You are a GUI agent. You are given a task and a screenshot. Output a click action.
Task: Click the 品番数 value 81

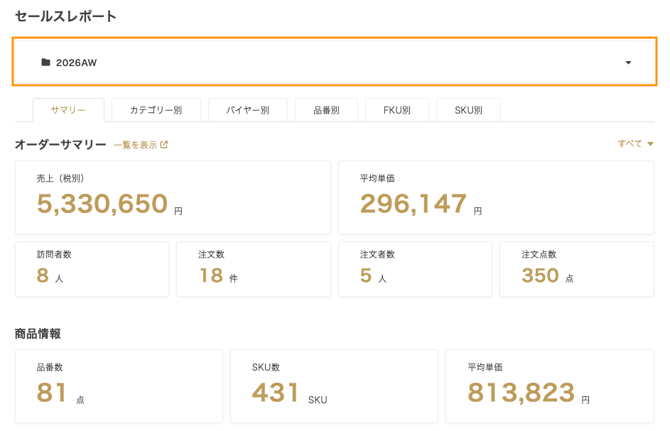click(52, 393)
